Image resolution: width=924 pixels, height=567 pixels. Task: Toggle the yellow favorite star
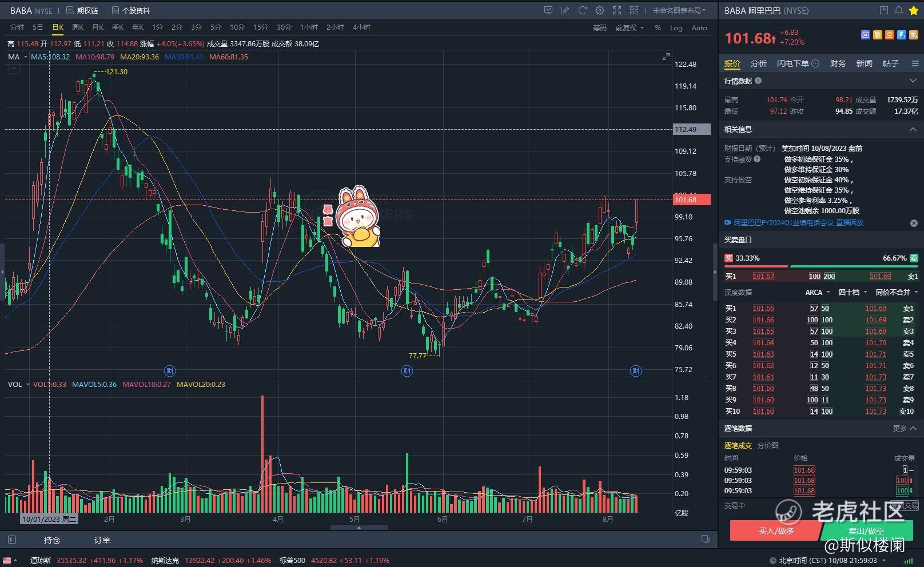[914, 10]
